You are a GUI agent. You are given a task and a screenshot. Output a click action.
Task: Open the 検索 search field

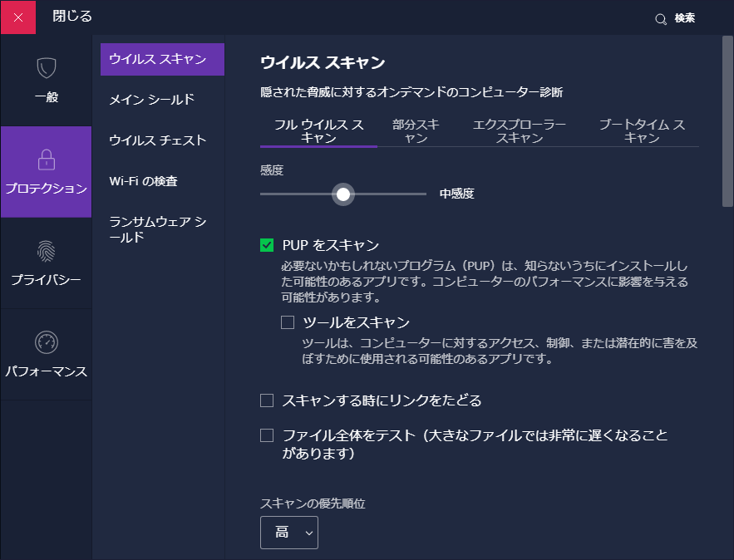[x=684, y=18]
